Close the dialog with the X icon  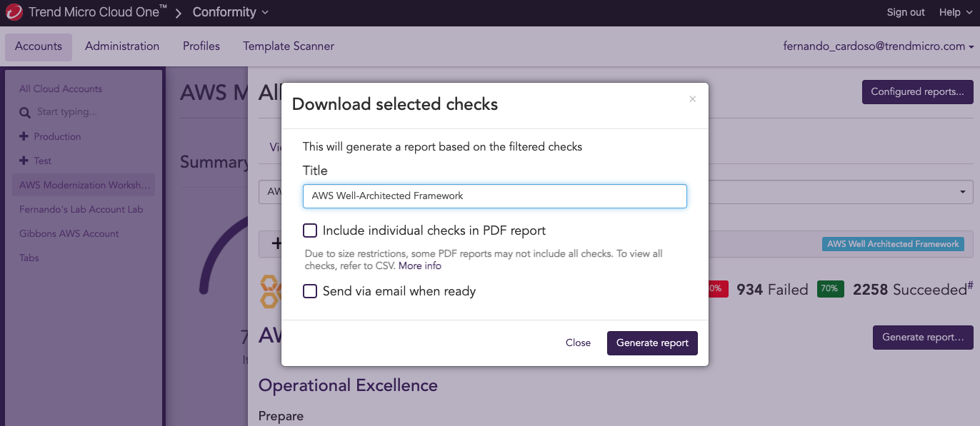[692, 99]
